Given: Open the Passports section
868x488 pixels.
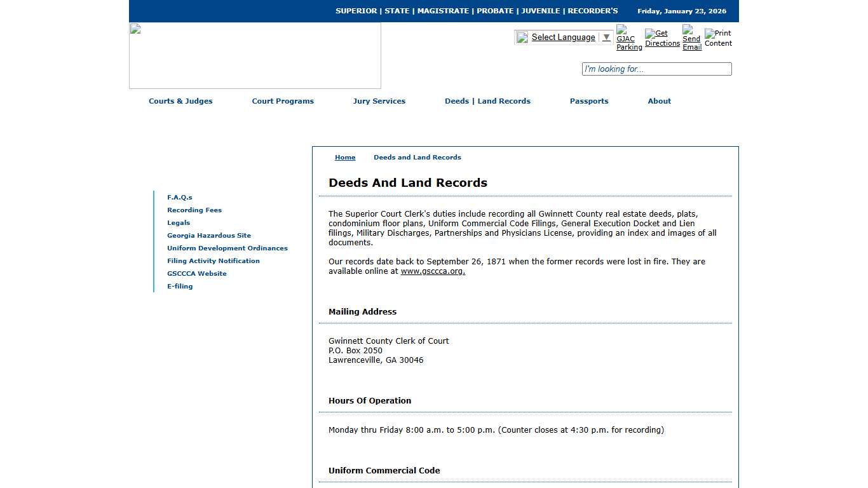Looking at the screenshot, I should [588, 101].
